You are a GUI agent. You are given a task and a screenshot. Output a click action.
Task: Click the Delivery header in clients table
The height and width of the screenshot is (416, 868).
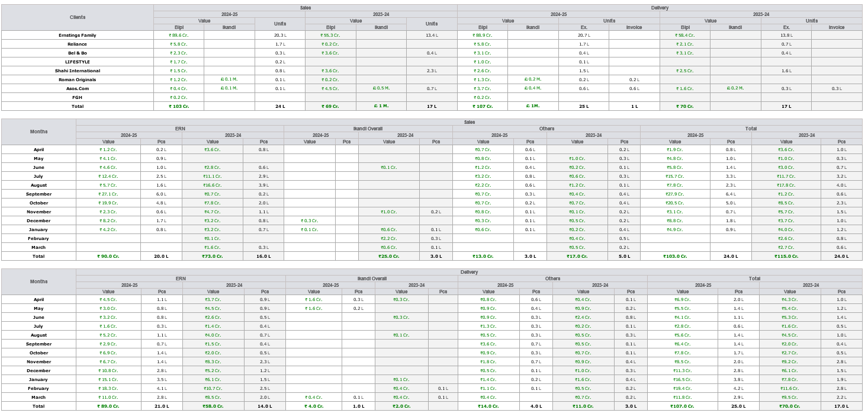point(659,8)
